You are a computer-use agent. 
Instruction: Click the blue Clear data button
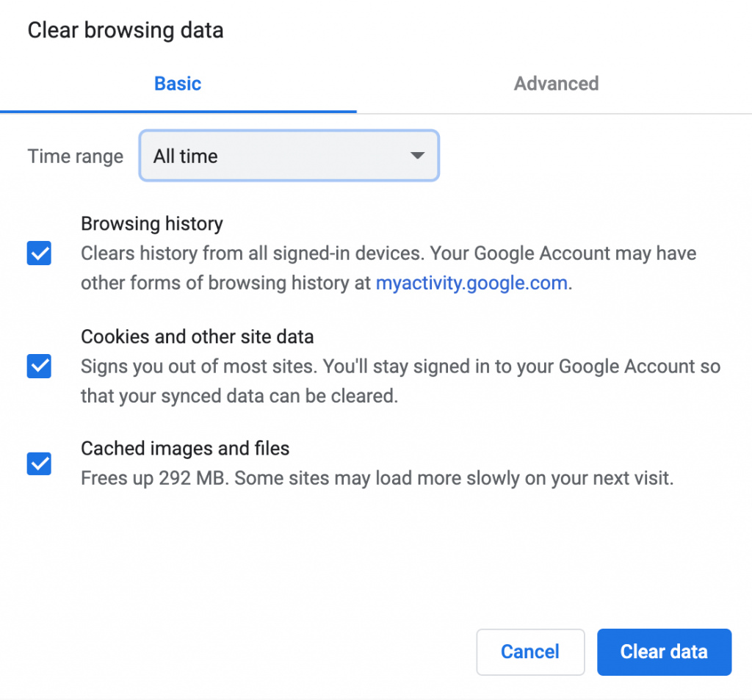pyautogui.click(x=663, y=652)
